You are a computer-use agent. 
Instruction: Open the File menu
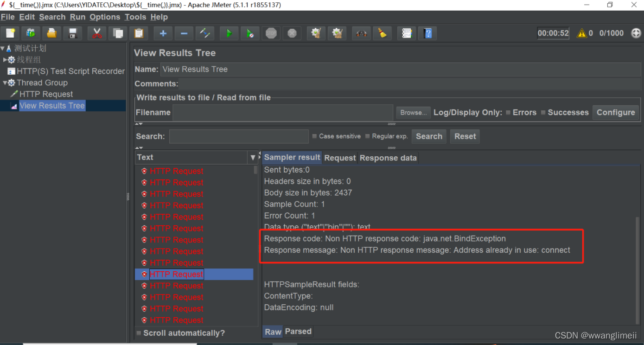pos(8,17)
